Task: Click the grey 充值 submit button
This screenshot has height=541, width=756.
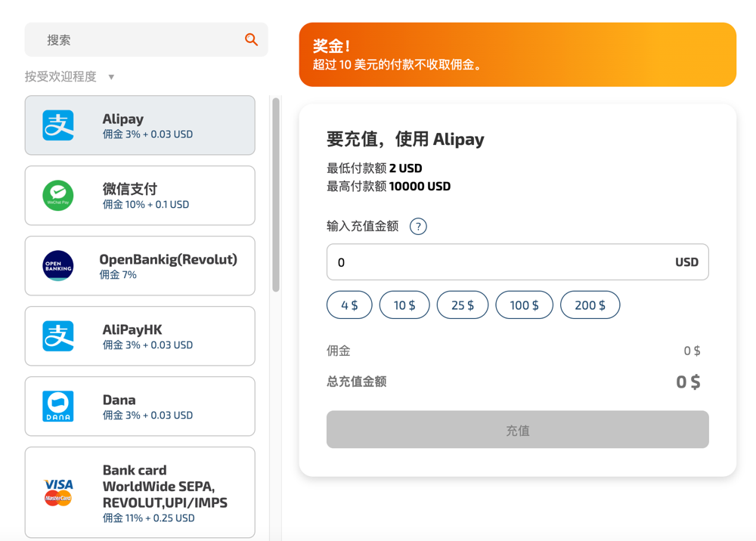Action: click(x=517, y=430)
